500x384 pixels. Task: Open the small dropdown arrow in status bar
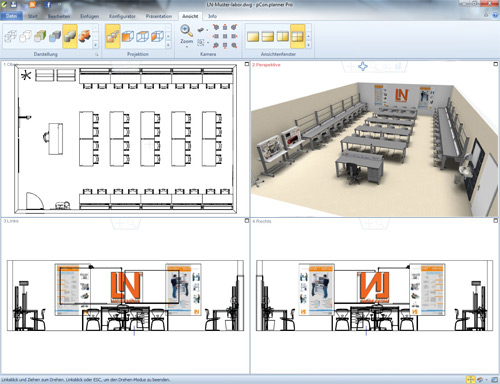click(x=486, y=380)
